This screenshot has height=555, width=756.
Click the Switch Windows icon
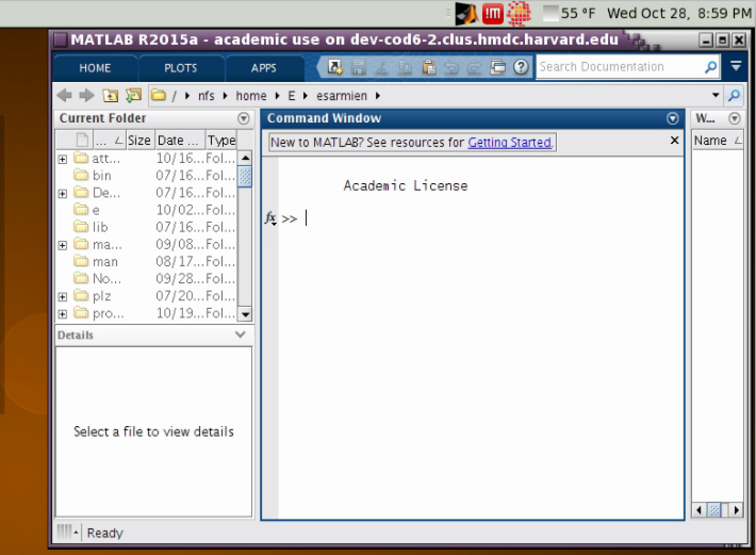coord(498,67)
